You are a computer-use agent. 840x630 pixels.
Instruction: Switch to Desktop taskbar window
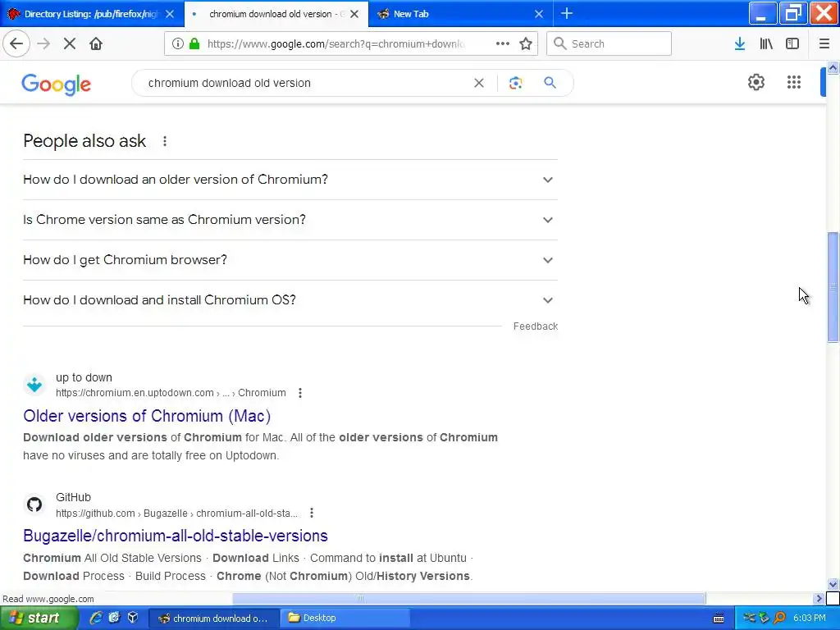pyautogui.click(x=347, y=618)
